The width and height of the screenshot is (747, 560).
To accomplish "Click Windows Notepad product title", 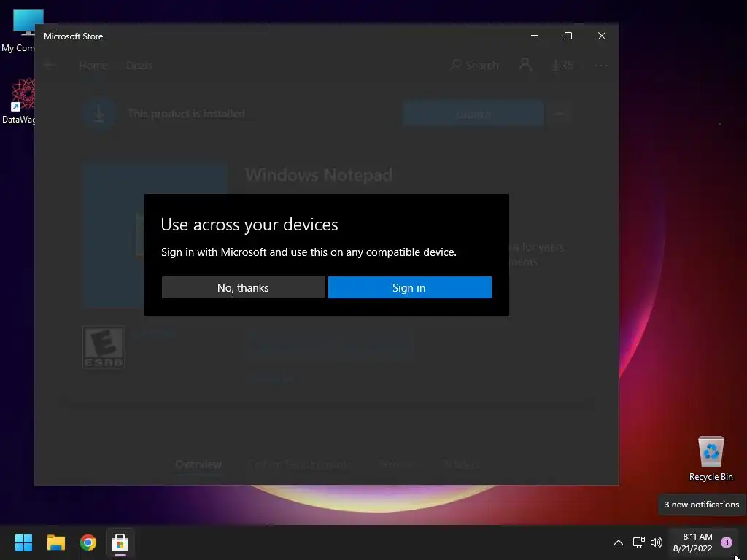I will click(319, 175).
